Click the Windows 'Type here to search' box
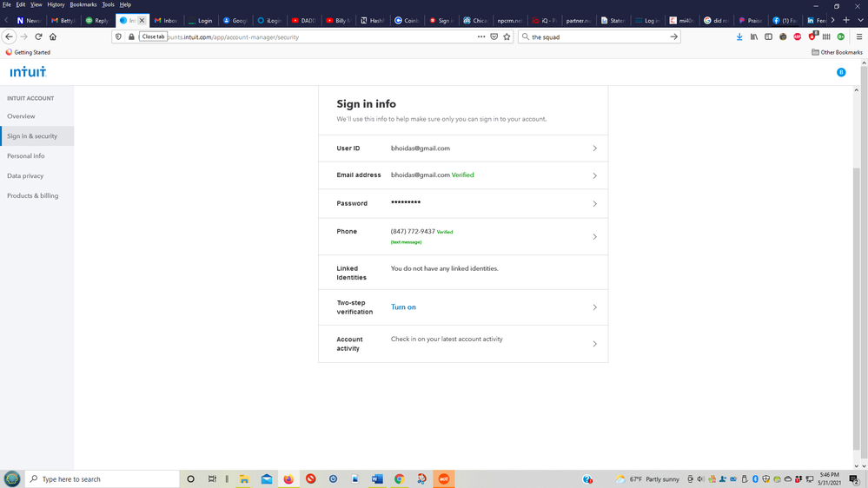The width and height of the screenshot is (868, 488). (103, 479)
